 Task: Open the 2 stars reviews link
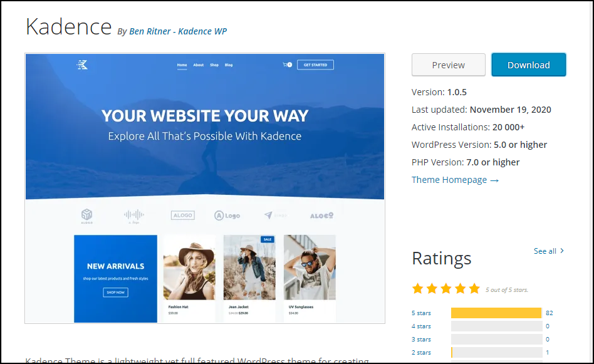tap(421, 352)
